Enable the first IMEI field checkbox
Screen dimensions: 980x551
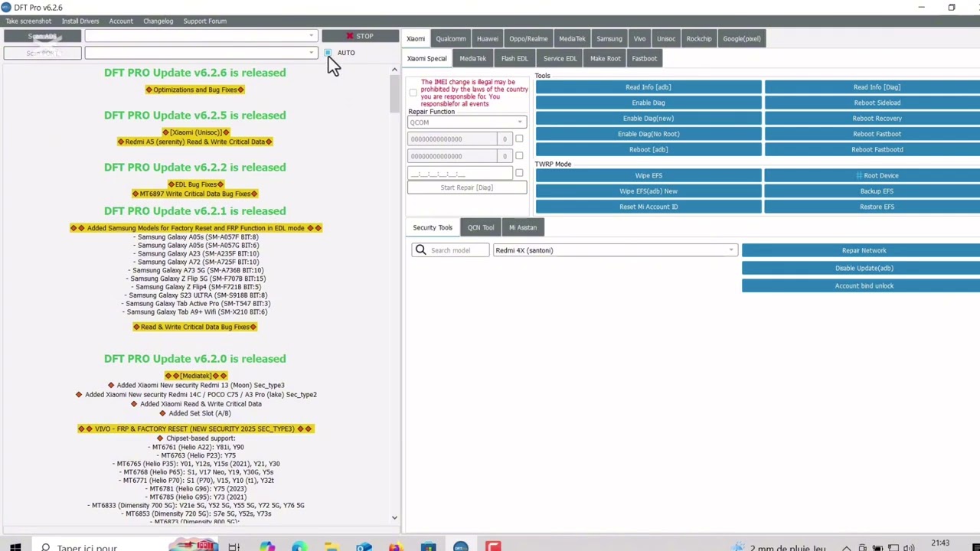coord(519,139)
